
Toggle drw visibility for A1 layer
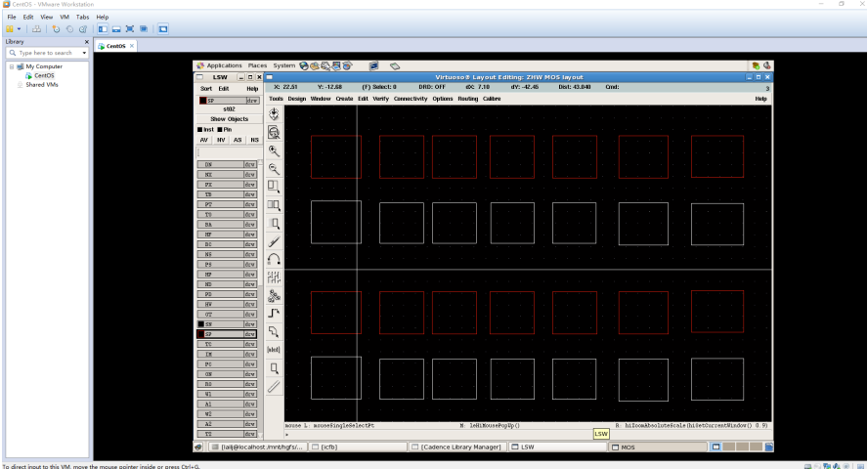coord(250,404)
